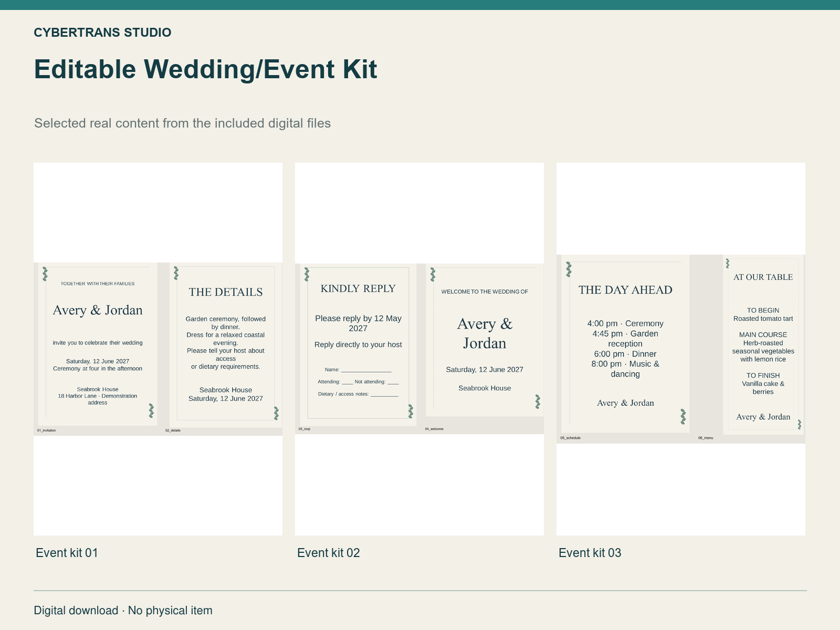Screen dimensions: 840x630
Task: Click '4:00 pm · Ceremony' schedule entry
Action: (625, 323)
